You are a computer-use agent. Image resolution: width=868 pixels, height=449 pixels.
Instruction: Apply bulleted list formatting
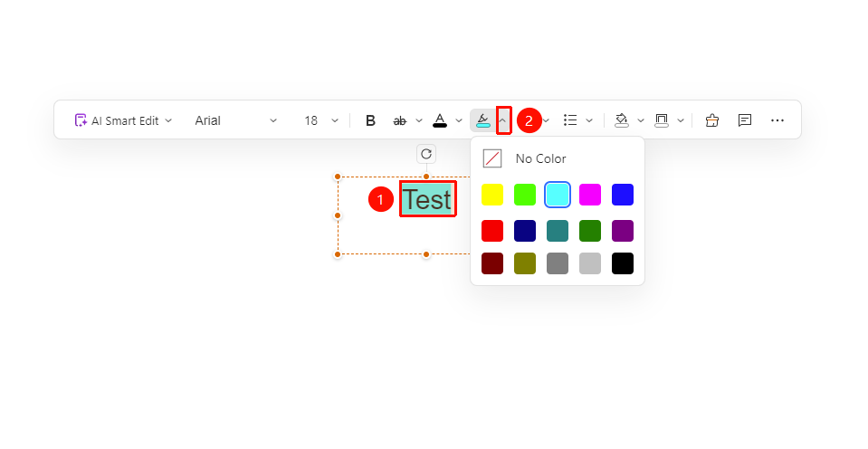point(570,120)
